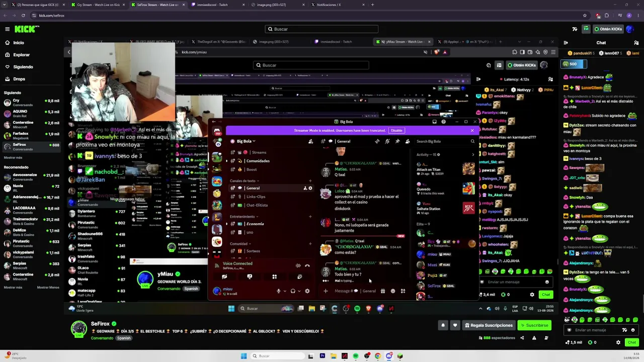The height and width of the screenshot is (362, 644).
Task: Click the notification bell for SeFirox
Action: pyautogui.click(x=443, y=325)
